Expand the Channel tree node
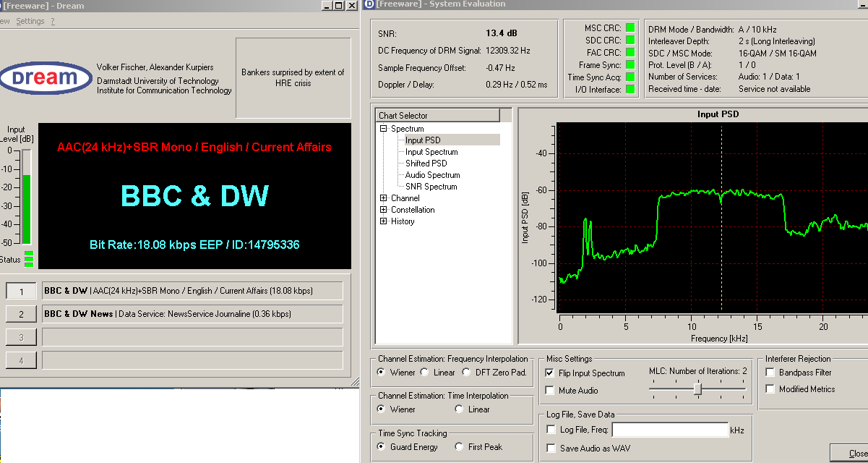Screen dimensions: 868x463 click(384, 198)
